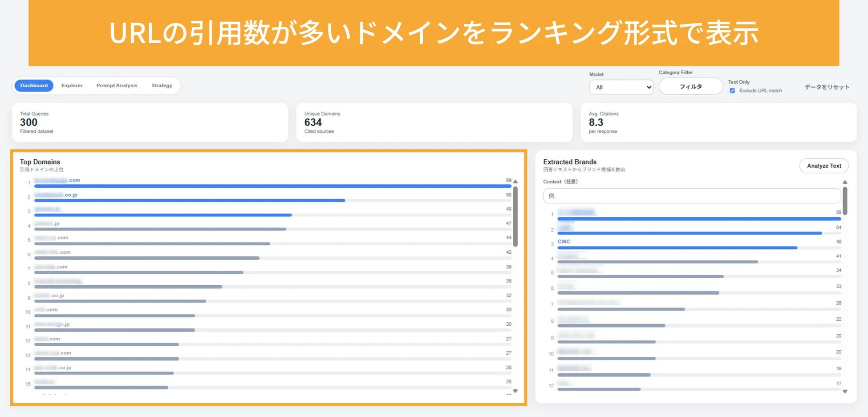Open the フィルタ Category Filter selector
The height and width of the screenshot is (417, 868).
coord(690,86)
